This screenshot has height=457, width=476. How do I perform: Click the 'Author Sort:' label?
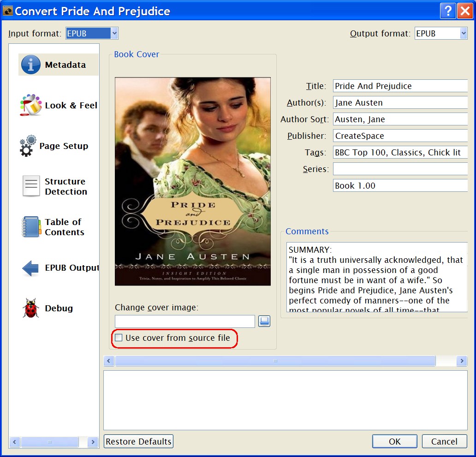(x=304, y=119)
